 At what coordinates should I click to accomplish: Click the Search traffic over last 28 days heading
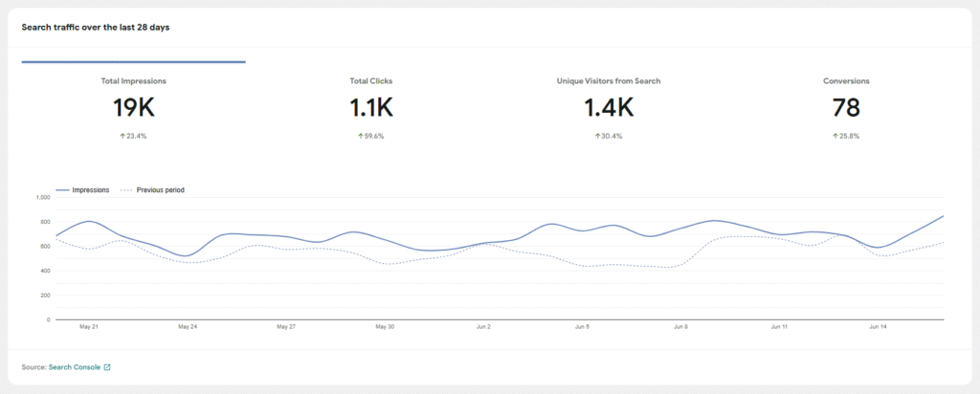96,27
